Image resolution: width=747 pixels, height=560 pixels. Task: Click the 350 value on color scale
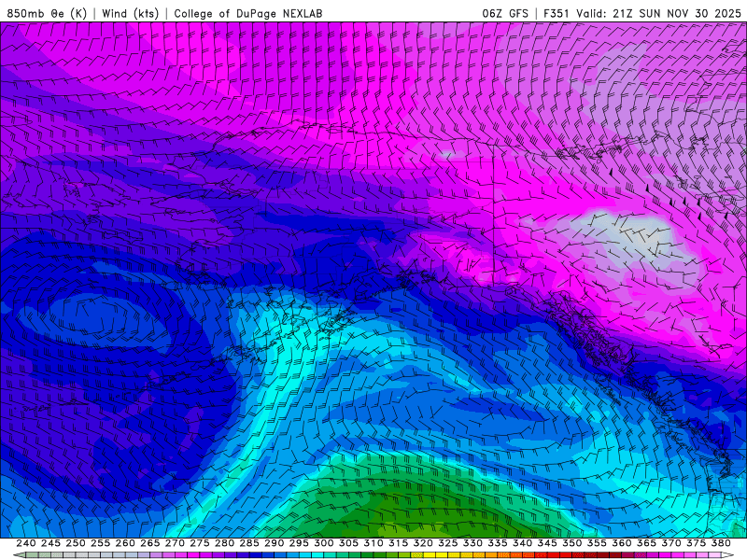(x=571, y=543)
